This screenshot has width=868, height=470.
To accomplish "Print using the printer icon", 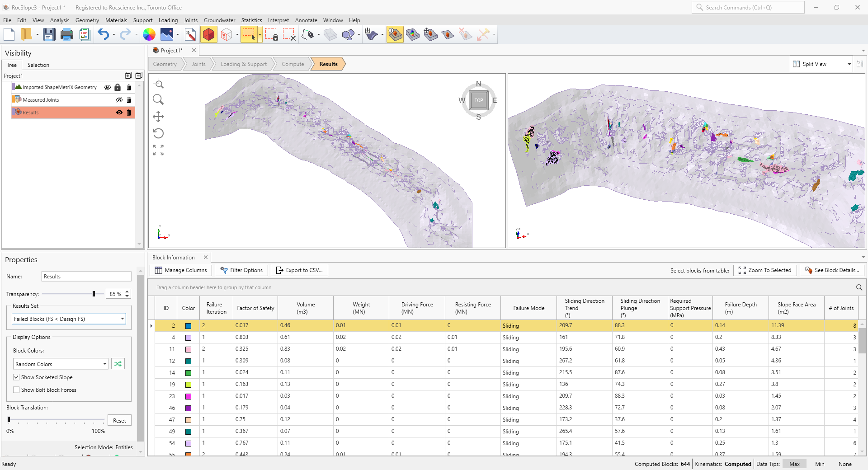I will [67, 34].
